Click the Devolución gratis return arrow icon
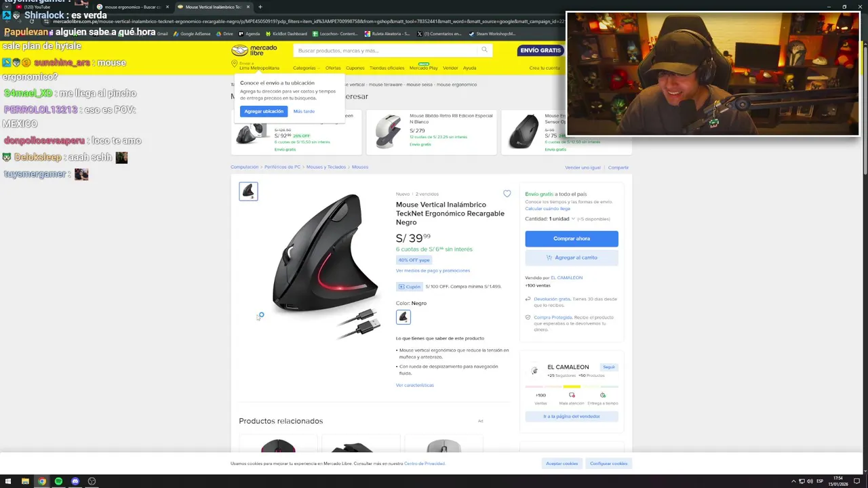Image resolution: width=868 pixels, height=488 pixels. click(x=528, y=299)
